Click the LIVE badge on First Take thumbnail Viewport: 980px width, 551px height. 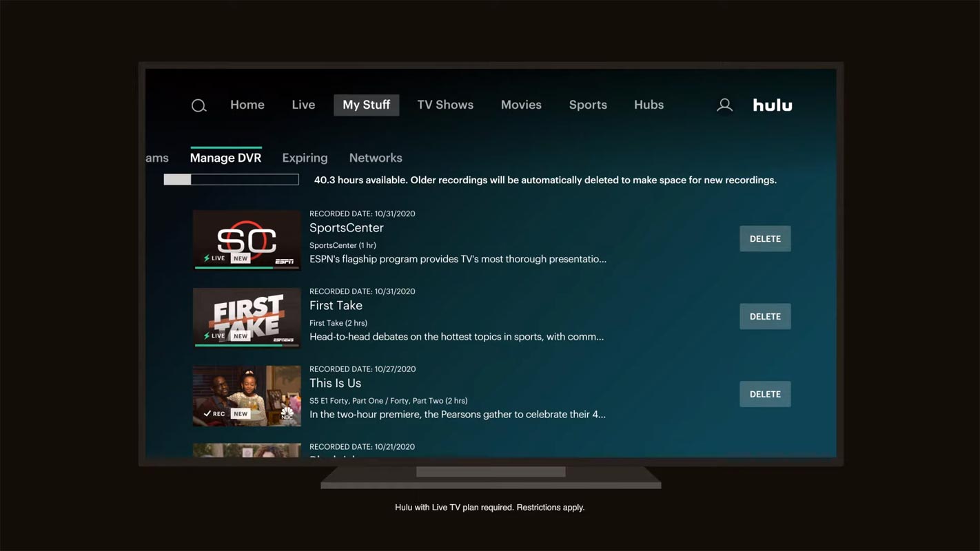tap(214, 336)
